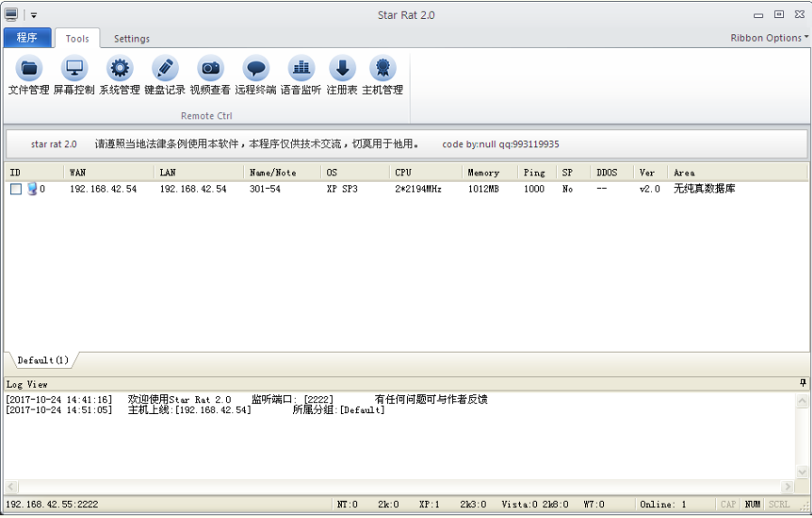Open the quick access toolbar dropdown arrow

tap(33, 15)
